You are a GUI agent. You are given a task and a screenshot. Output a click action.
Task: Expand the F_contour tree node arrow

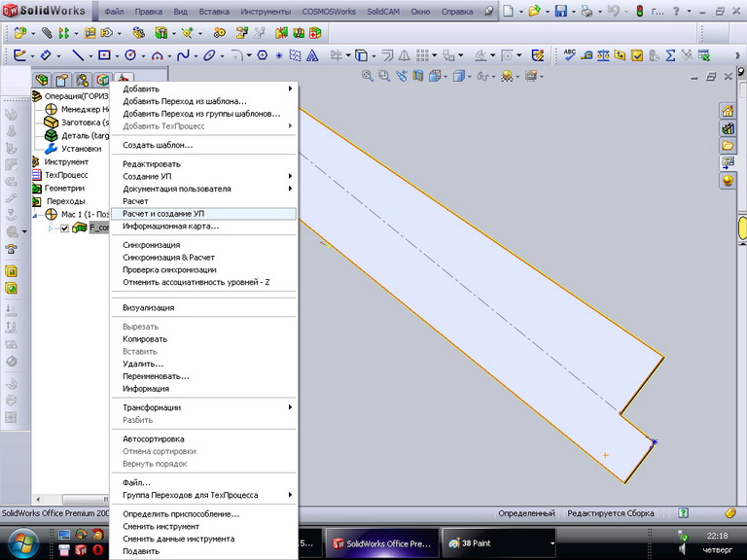point(52,228)
